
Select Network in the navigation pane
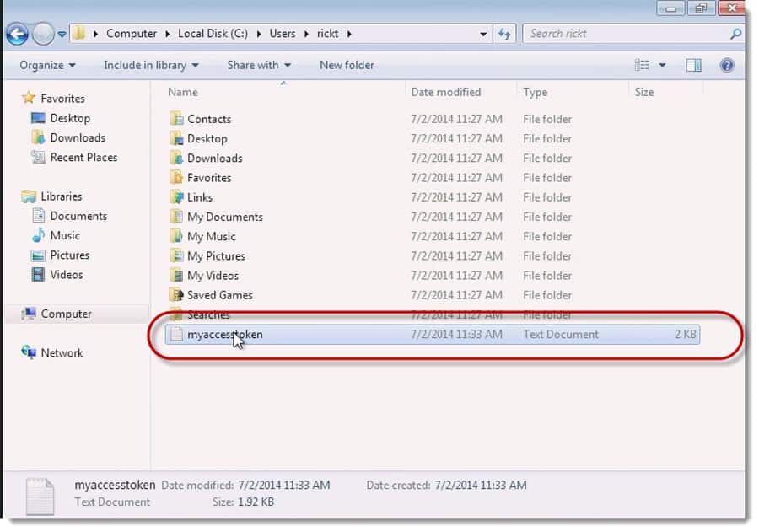(x=62, y=353)
